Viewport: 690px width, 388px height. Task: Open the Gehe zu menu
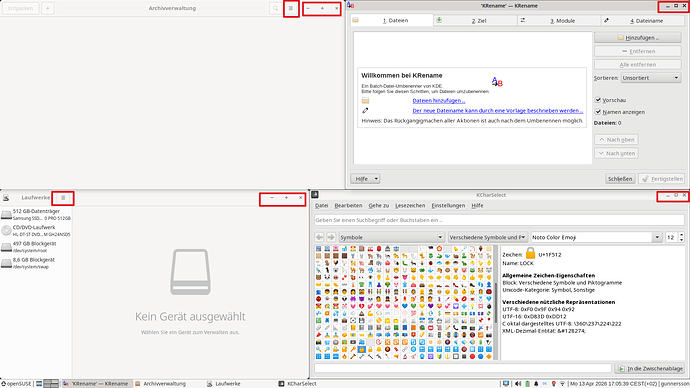click(378, 205)
